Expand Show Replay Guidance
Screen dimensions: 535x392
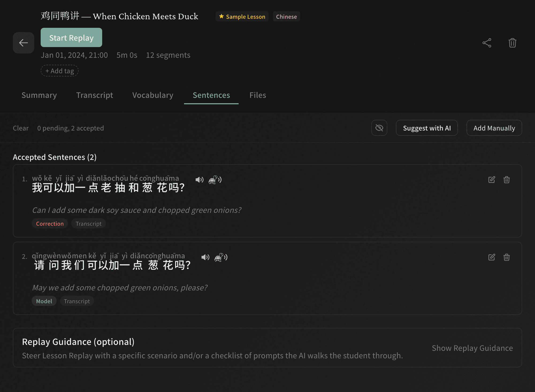coord(472,348)
